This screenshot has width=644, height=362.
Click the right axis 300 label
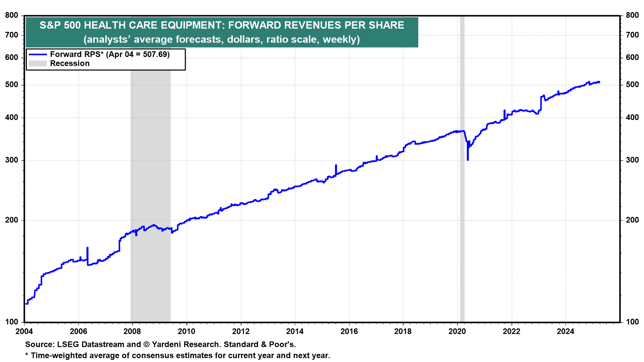tap(632, 160)
